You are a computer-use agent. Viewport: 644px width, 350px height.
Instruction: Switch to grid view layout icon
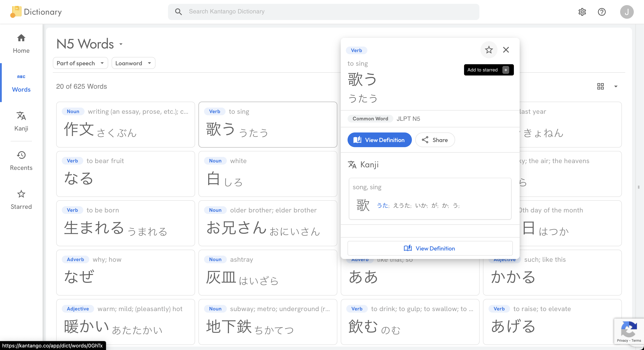coord(600,86)
